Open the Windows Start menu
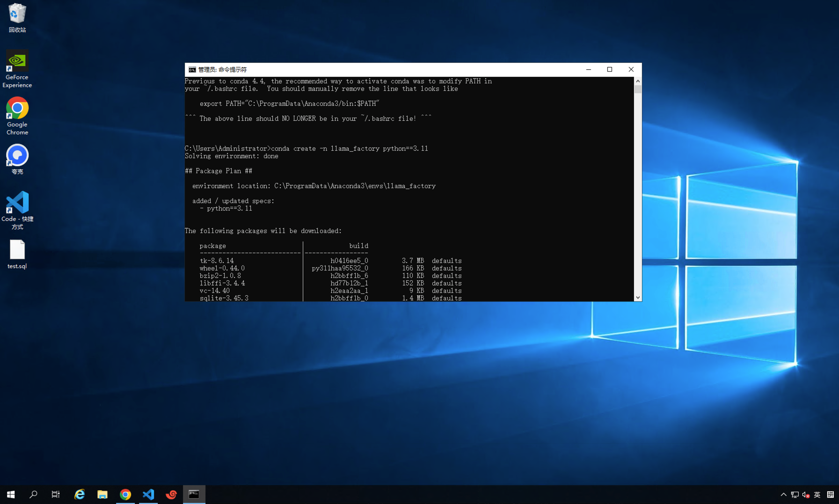The height and width of the screenshot is (504, 839). point(11,494)
